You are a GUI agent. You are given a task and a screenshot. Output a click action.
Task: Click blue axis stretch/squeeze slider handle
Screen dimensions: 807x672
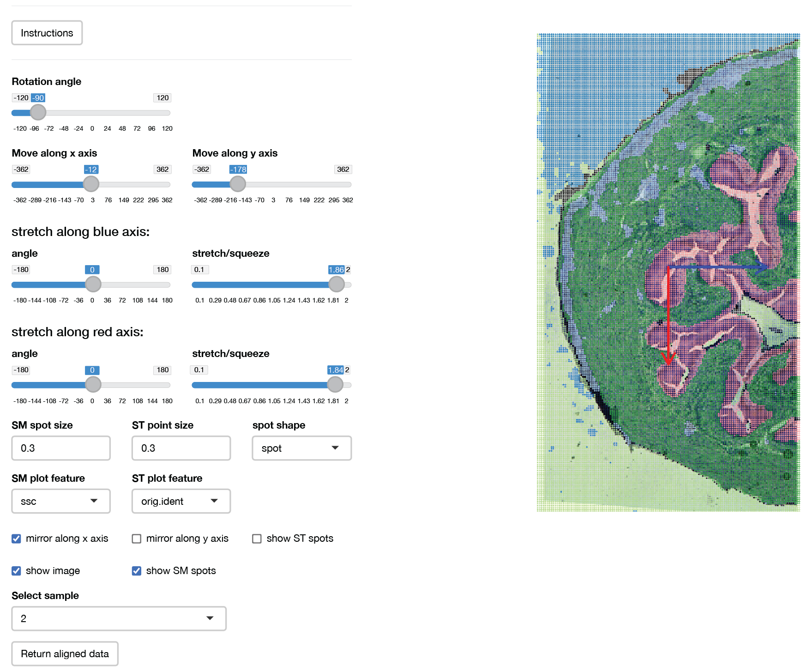pyautogui.click(x=337, y=284)
